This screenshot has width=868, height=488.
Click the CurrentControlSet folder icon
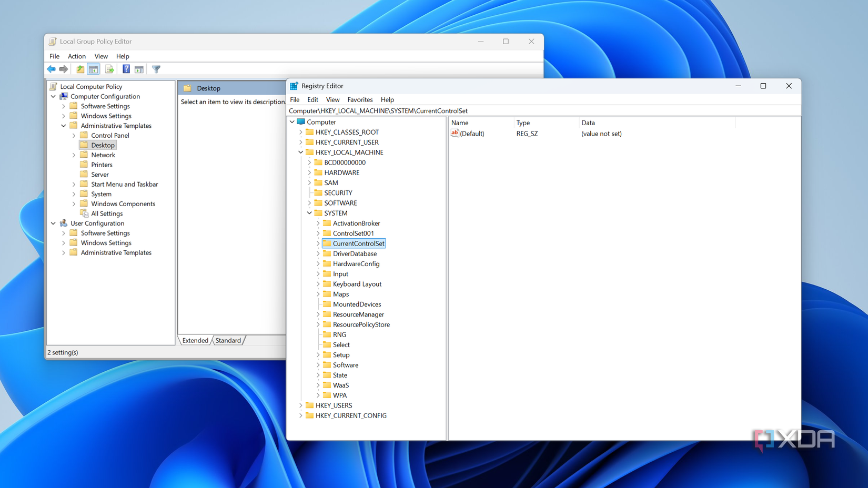tap(327, 243)
